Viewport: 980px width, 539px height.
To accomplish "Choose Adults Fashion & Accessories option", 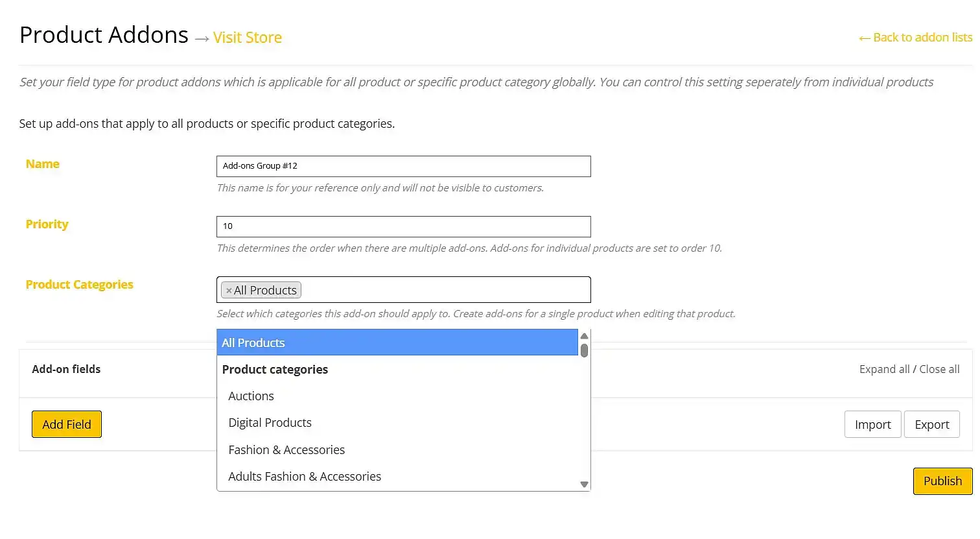I will (x=305, y=476).
